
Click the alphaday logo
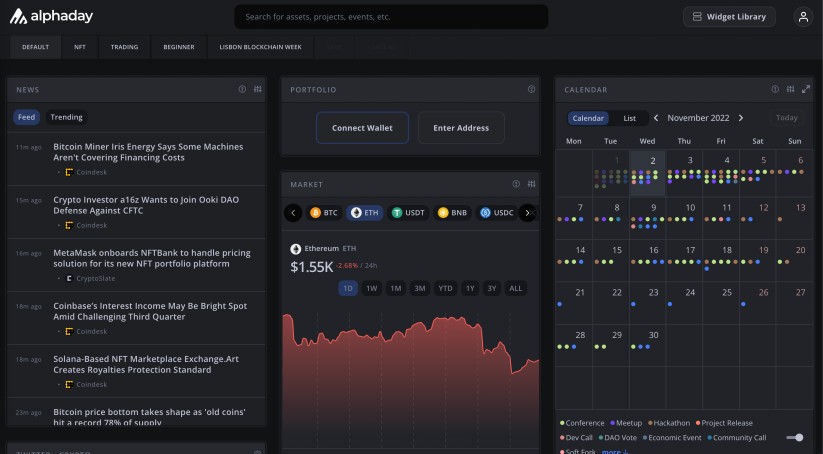[x=52, y=17]
